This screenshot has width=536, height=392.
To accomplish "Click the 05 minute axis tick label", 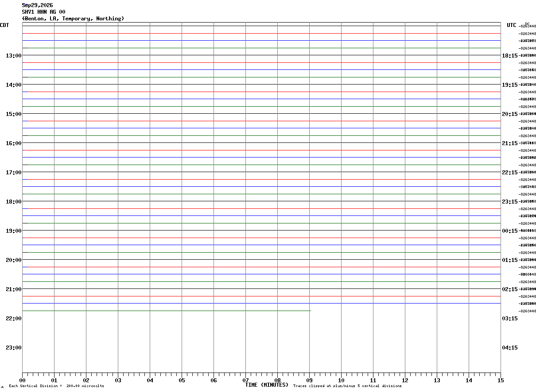I will pos(182,380).
